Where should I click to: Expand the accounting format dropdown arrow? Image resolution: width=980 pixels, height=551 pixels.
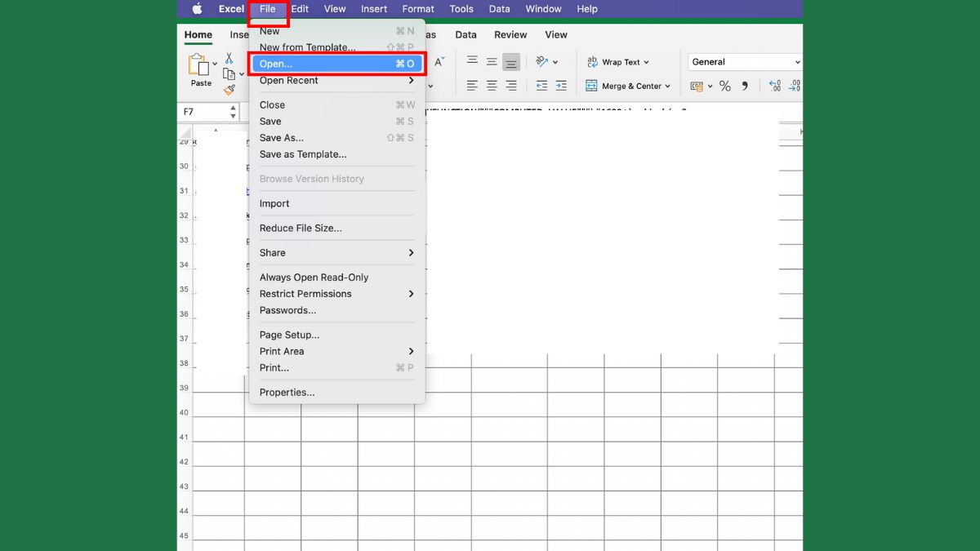point(710,86)
